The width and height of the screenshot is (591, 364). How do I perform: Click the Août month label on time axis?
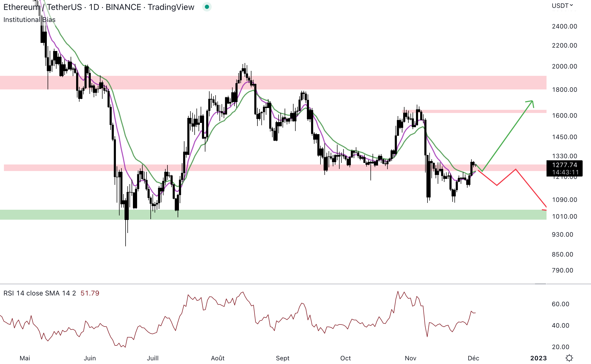pos(218,358)
